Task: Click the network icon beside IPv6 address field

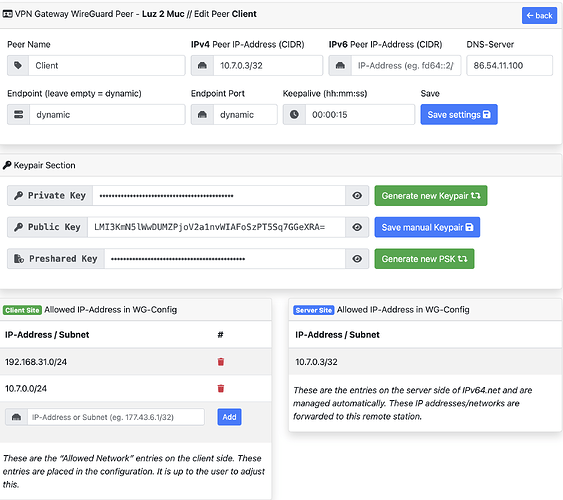Action: [x=340, y=65]
